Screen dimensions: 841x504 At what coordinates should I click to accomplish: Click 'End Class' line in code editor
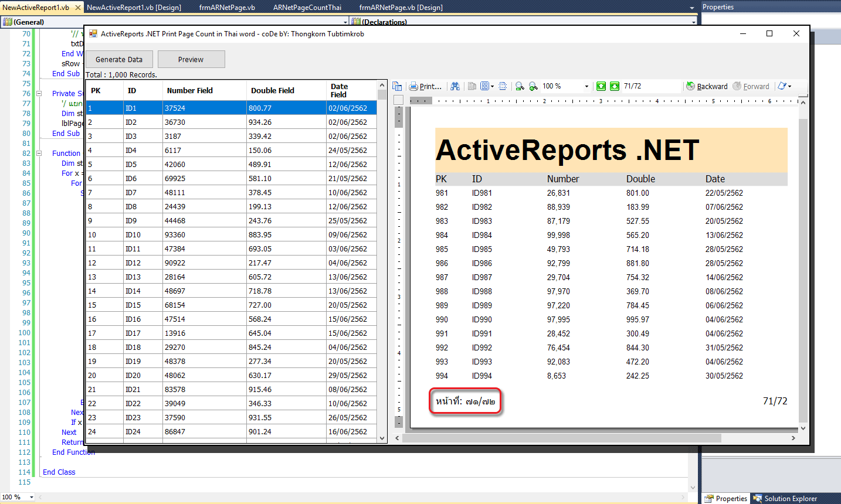(59, 472)
